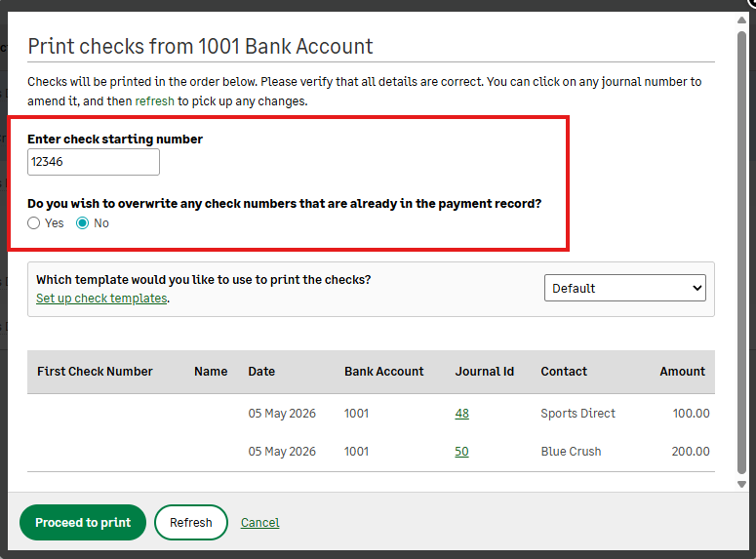Open journal 50
756x559 pixels.
(461, 452)
